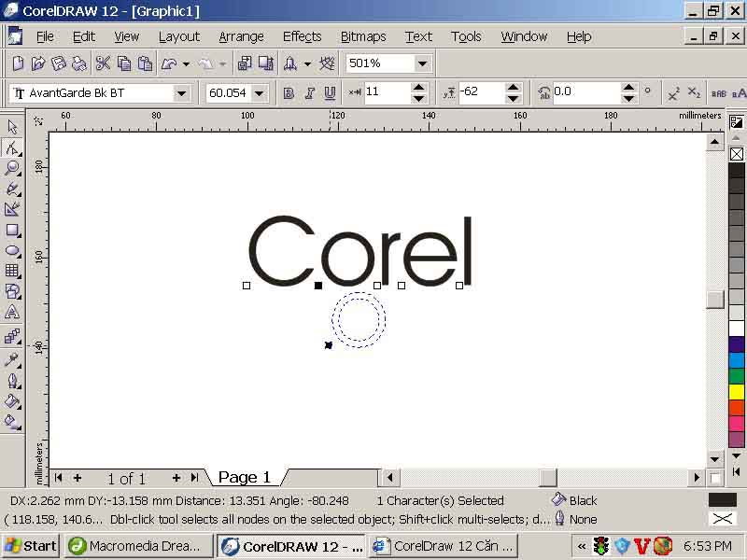Switch to Macromedia Dreamweaver taskbar button
Image resolution: width=747 pixels, height=560 pixels.
point(138,546)
